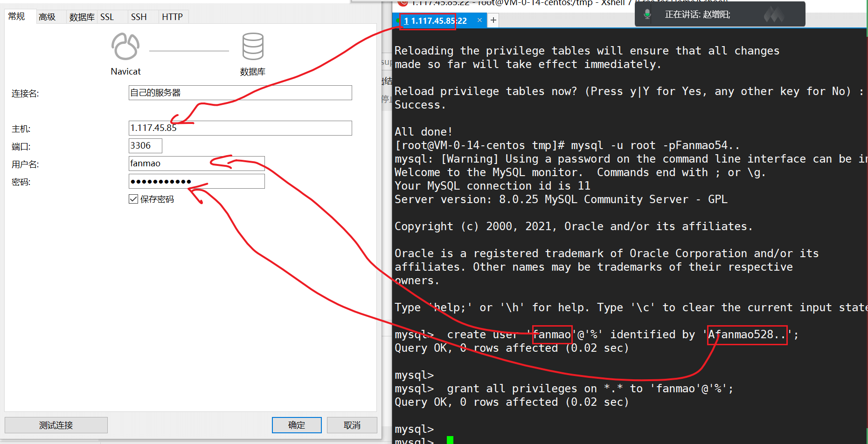Click the 'Server version: 8.0.25' terminal line
868x444 pixels.
tap(561, 199)
